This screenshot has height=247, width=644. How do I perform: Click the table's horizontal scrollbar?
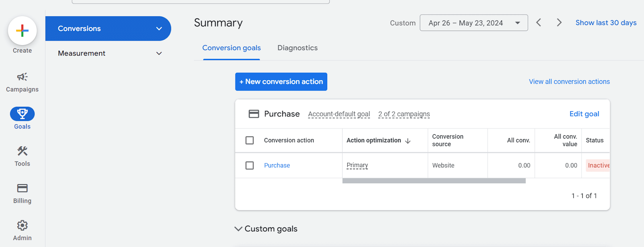tap(433, 181)
